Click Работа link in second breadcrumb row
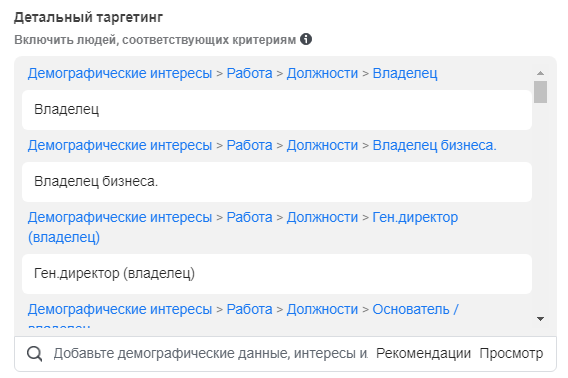This screenshot has width=568, height=378. tap(249, 145)
